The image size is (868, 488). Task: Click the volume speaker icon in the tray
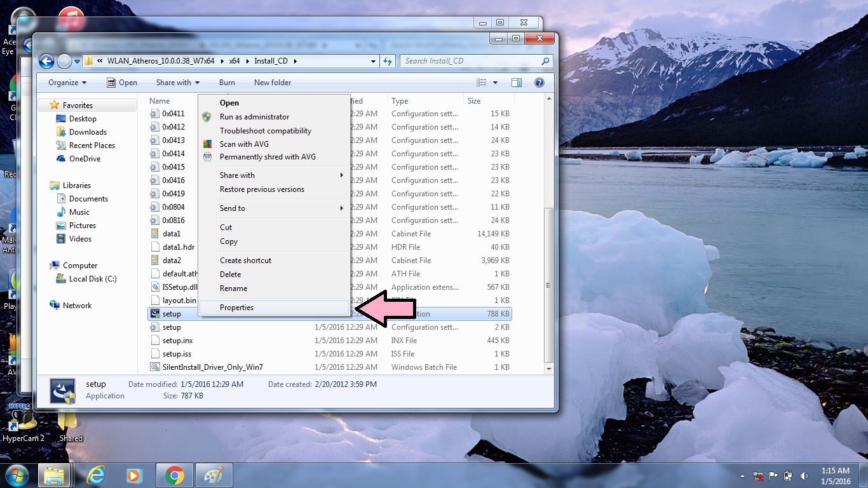[804, 476]
